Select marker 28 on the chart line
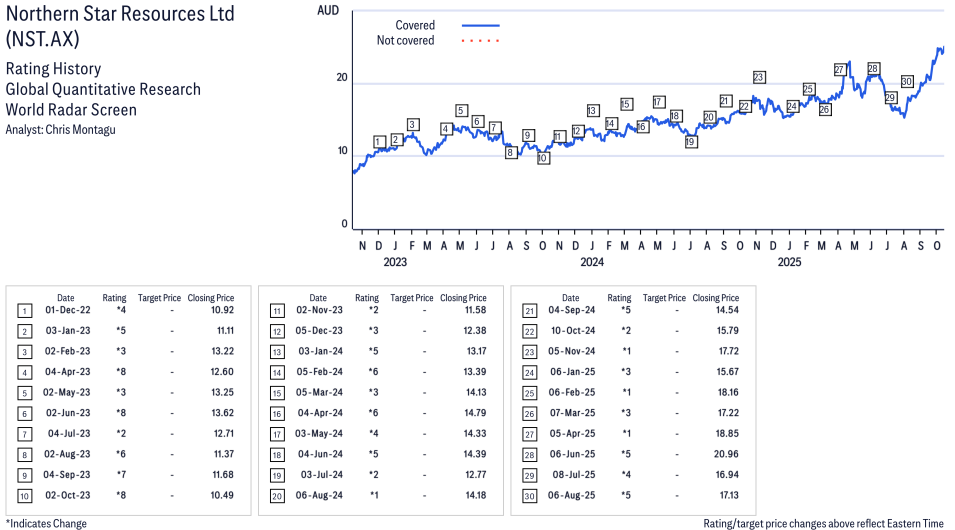The image size is (955, 530). click(873, 69)
